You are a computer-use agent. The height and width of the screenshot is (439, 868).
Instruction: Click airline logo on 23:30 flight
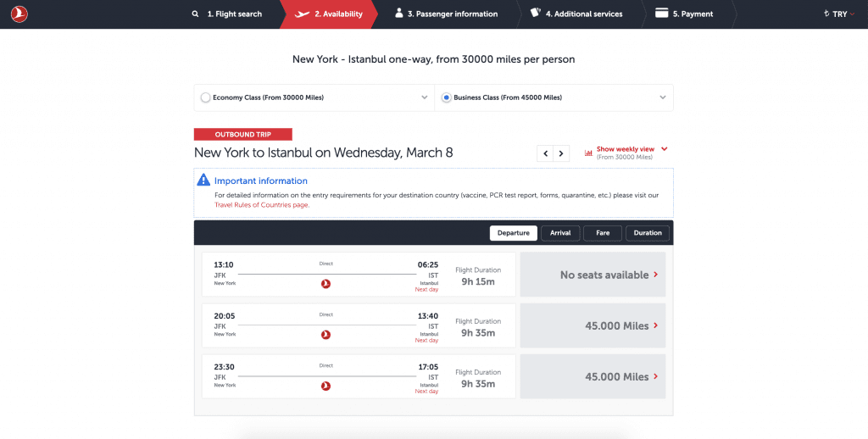pyautogui.click(x=326, y=386)
